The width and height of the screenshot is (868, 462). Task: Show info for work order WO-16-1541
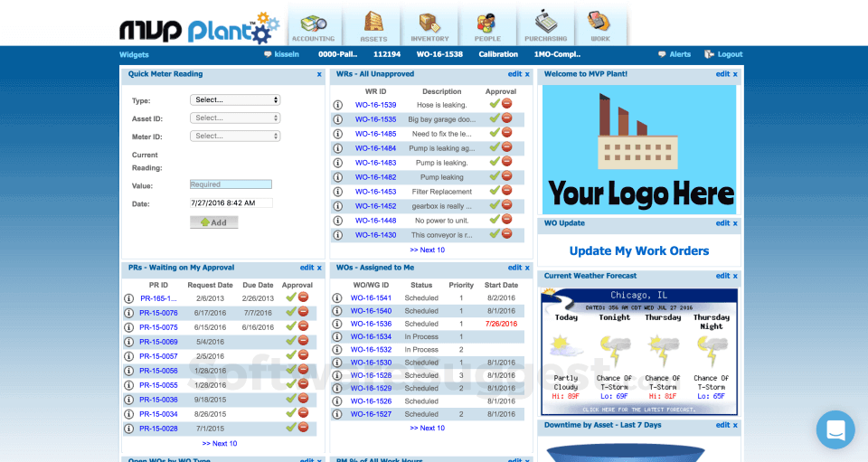coord(336,297)
